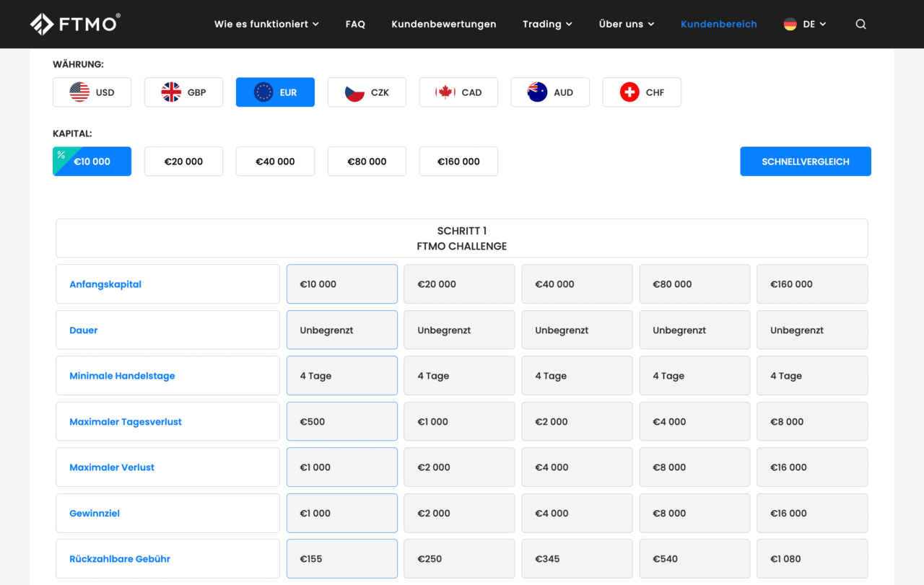Click Gewinnziel row label
The image size is (924, 585).
95,514
